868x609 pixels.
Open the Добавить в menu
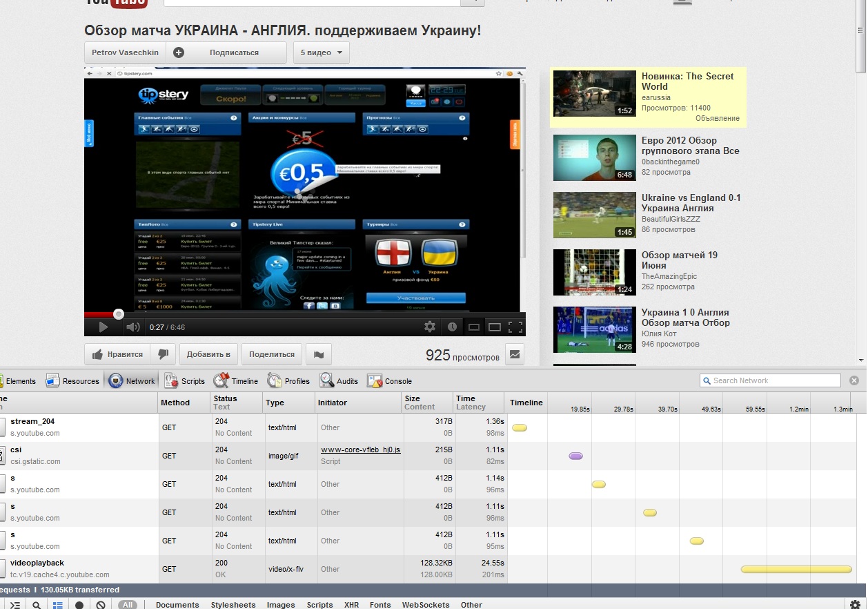point(208,354)
